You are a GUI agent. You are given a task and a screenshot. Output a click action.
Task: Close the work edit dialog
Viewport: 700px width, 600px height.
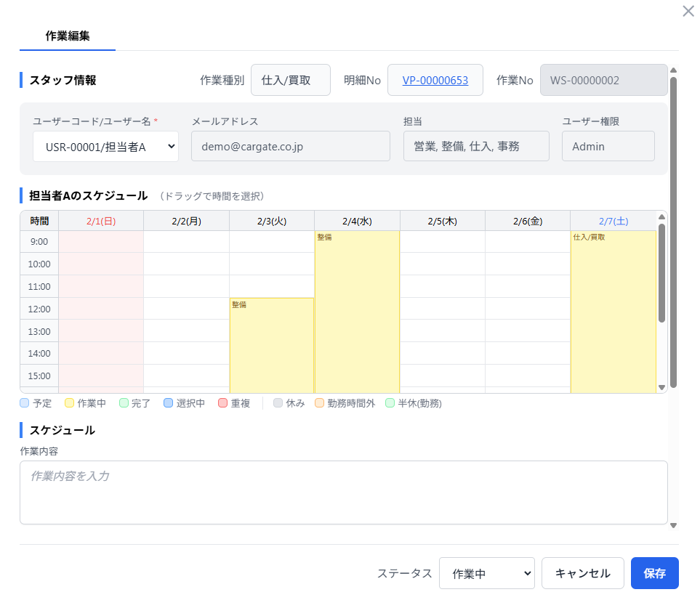pos(688,12)
